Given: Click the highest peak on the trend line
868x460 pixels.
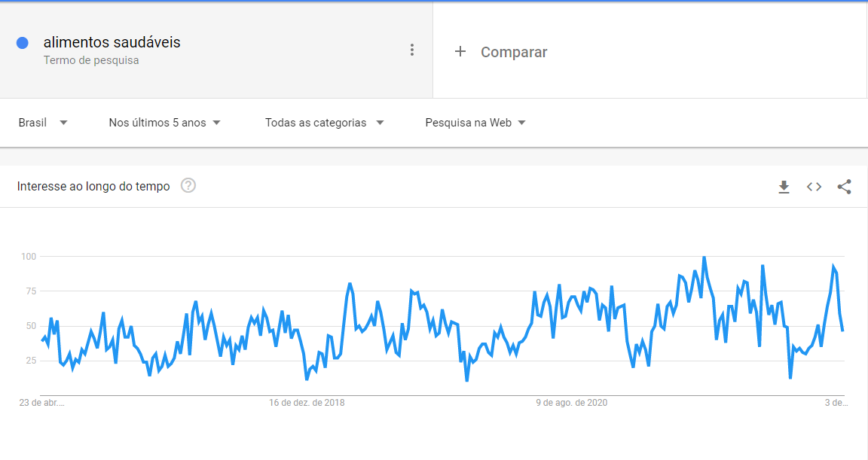Looking at the screenshot, I should point(704,257).
